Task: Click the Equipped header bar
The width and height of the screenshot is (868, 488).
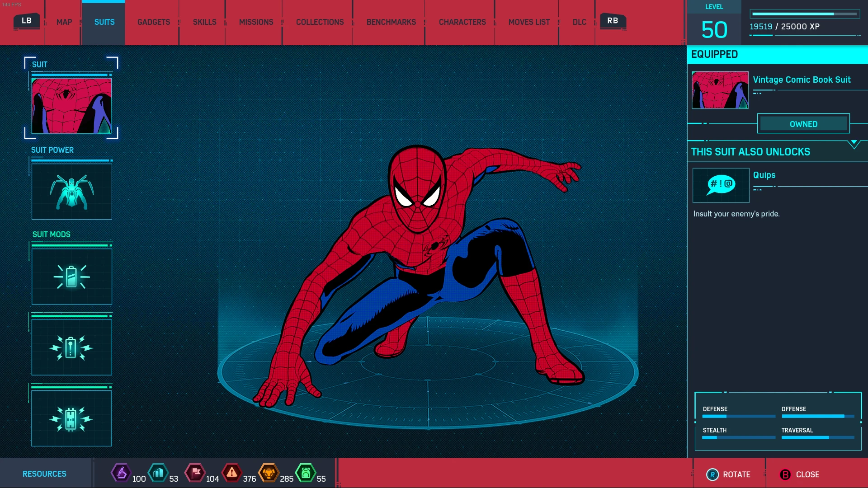Action: [778, 54]
